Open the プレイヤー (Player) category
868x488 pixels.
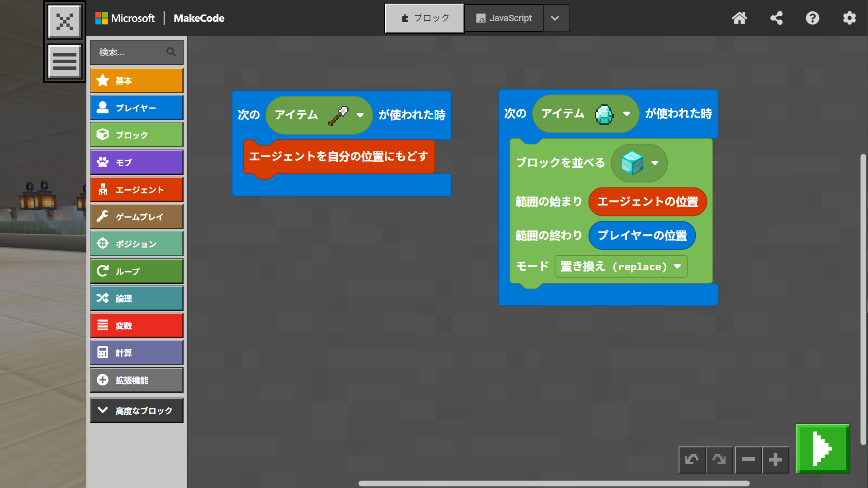137,108
